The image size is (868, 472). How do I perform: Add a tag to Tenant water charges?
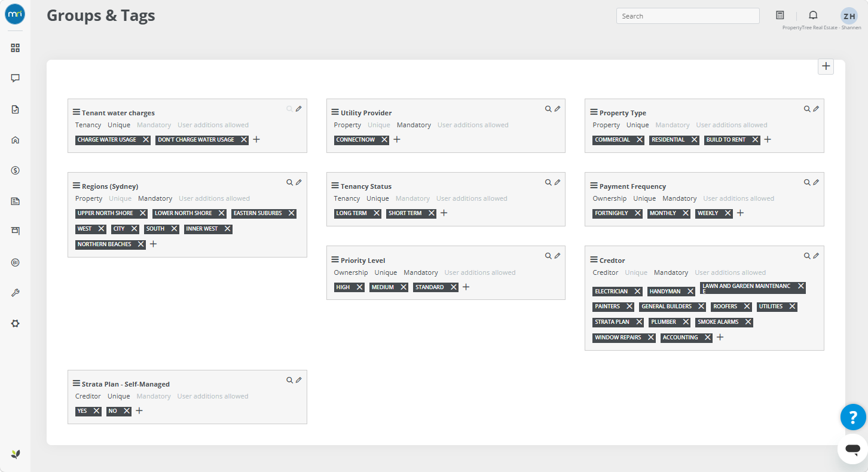[256, 139]
